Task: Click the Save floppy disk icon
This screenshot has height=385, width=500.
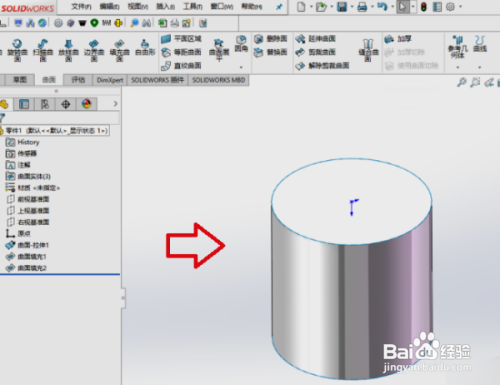Action: [x=342, y=7]
